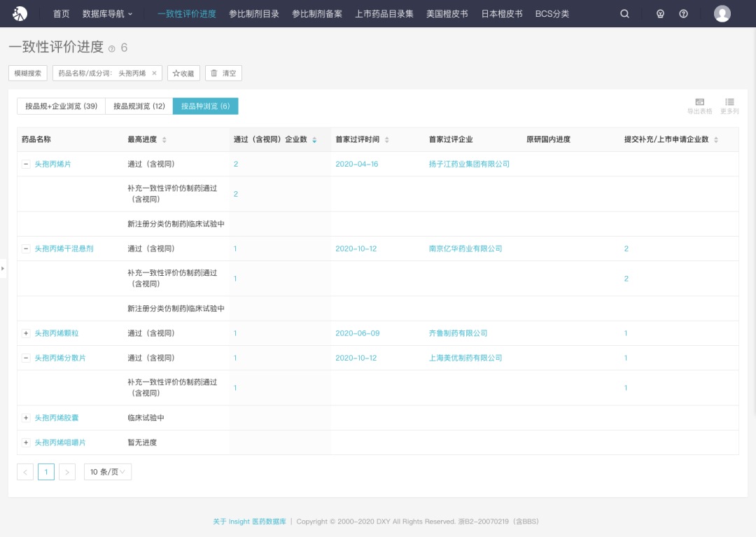Sort by 通过（含视同）企业数 column
756x537 pixels.
314,140
